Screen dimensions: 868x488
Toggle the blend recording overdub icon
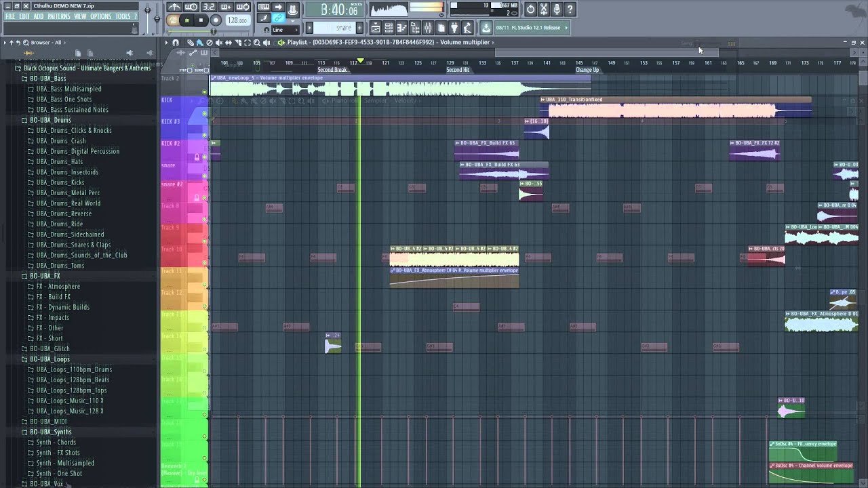pyautogui.click(x=226, y=7)
